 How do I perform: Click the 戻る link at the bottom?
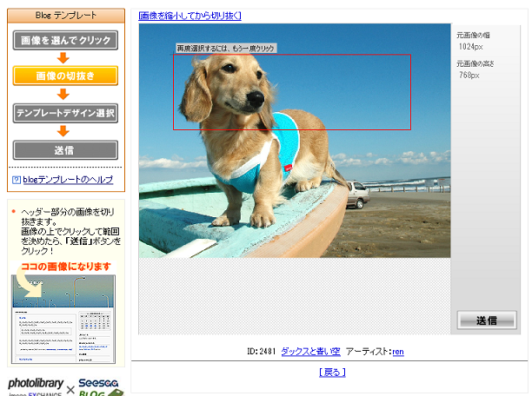[332, 372]
